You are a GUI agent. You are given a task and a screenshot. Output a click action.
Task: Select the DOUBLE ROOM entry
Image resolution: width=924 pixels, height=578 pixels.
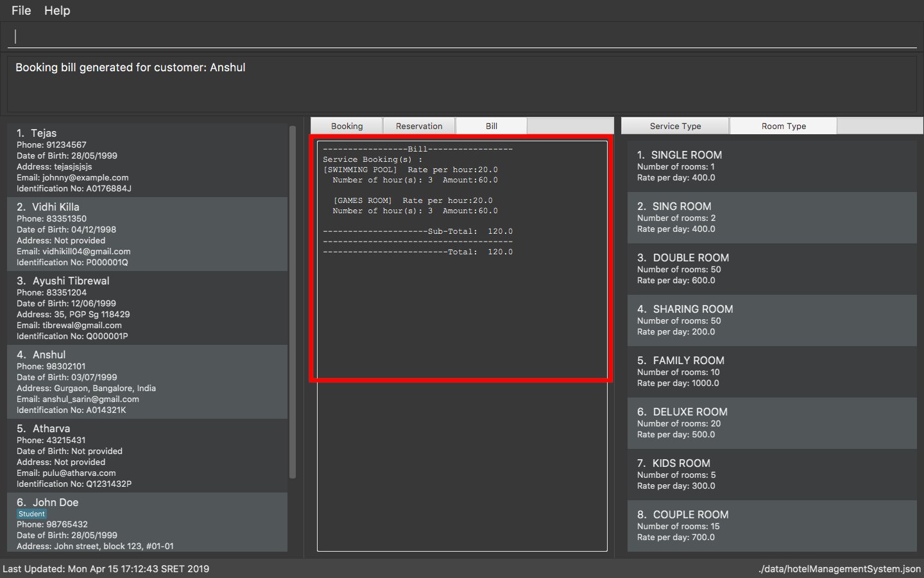click(772, 268)
